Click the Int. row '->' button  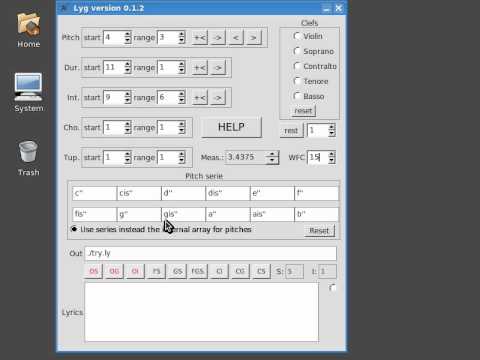pyautogui.click(x=218, y=98)
